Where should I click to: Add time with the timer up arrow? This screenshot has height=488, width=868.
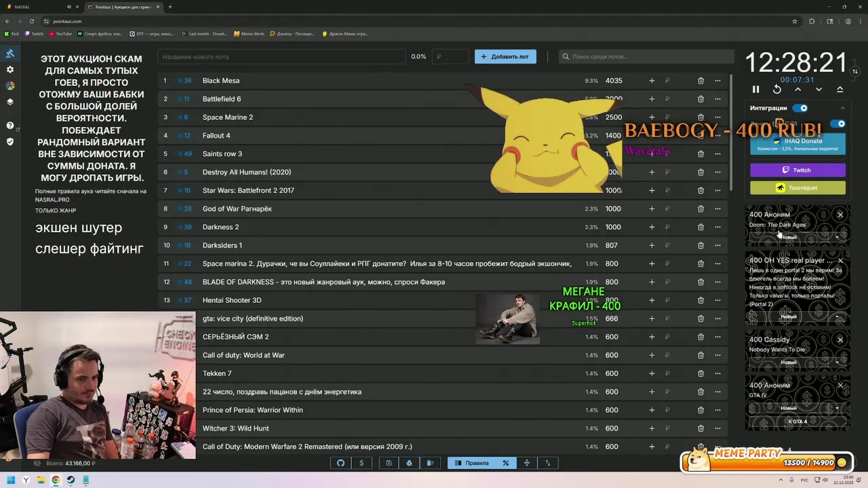[798, 89]
